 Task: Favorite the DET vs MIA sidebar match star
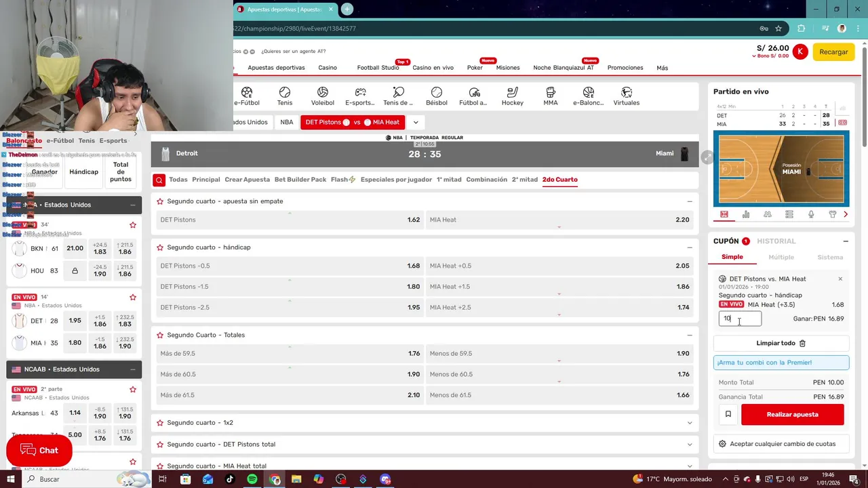(133, 298)
